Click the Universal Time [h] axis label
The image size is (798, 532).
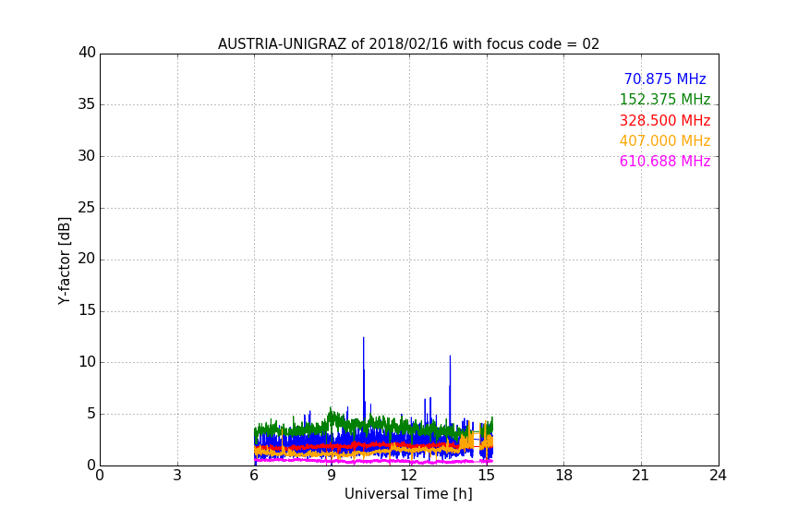tap(408, 494)
